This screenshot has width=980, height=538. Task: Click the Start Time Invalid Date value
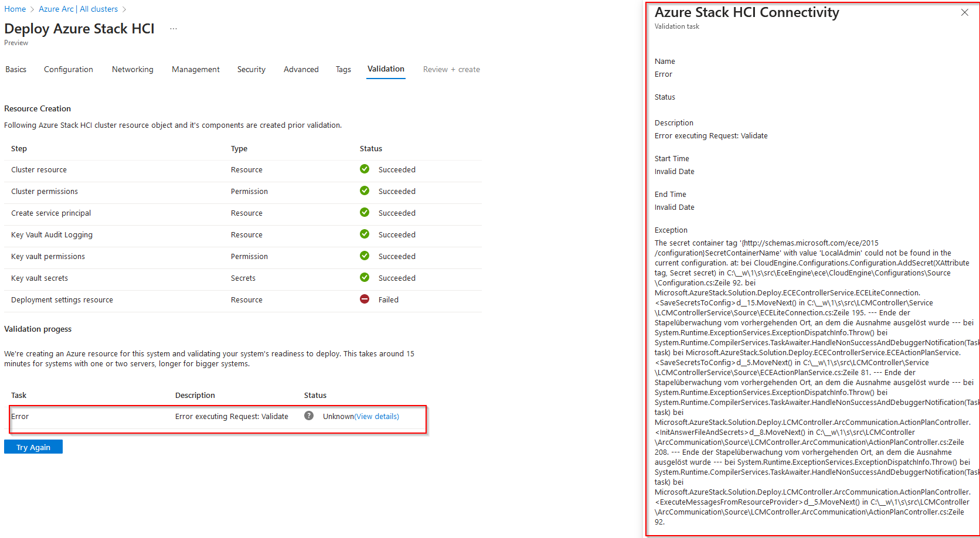click(675, 171)
